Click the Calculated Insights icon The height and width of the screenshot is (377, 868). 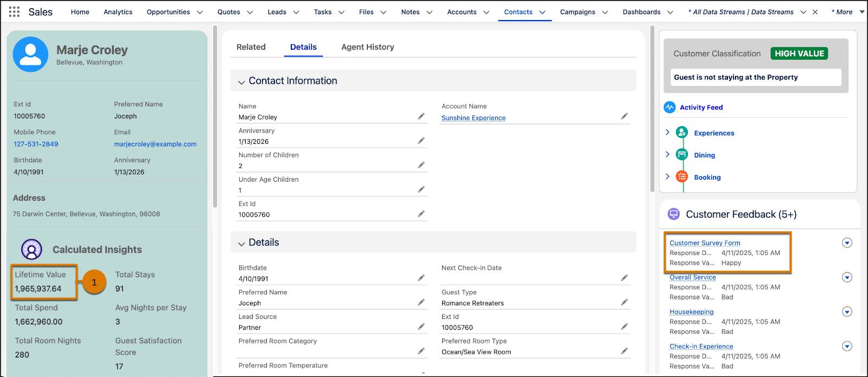[x=31, y=250]
